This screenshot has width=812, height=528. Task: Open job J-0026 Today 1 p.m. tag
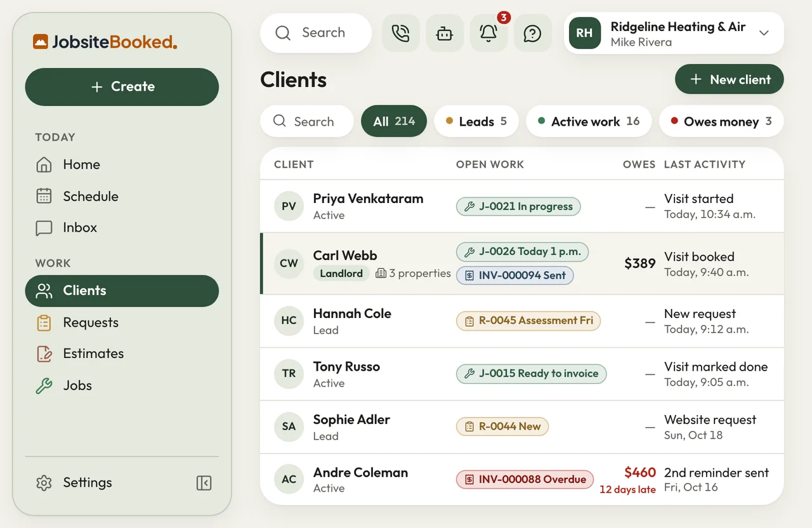pos(523,252)
